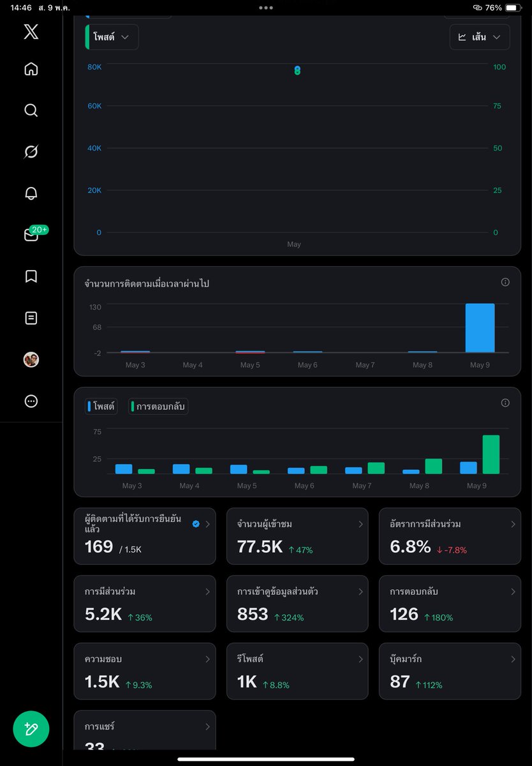This screenshot has height=766, width=532.
Task: Toggle the โพสต์ legend series
Action: click(101, 406)
